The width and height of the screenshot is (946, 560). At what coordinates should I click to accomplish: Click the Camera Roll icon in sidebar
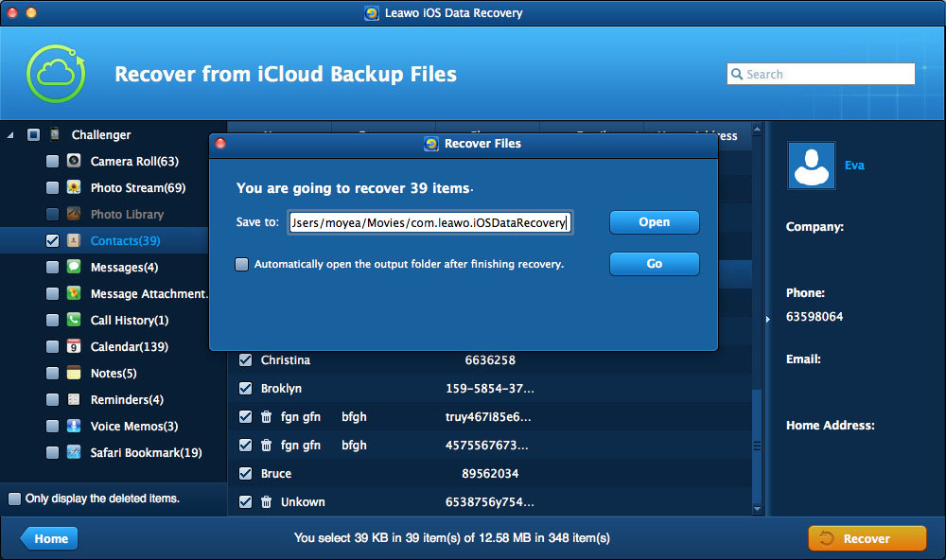tap(74, 162)
